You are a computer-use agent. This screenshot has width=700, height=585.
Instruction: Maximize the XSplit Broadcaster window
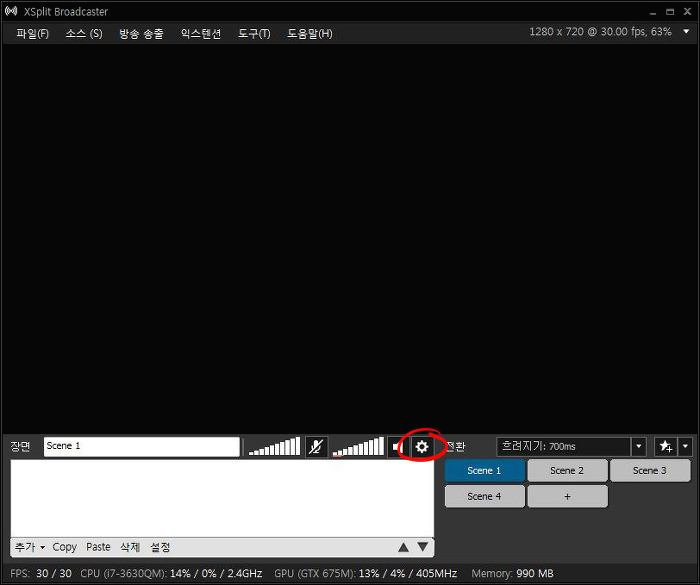tap(670, 12)
